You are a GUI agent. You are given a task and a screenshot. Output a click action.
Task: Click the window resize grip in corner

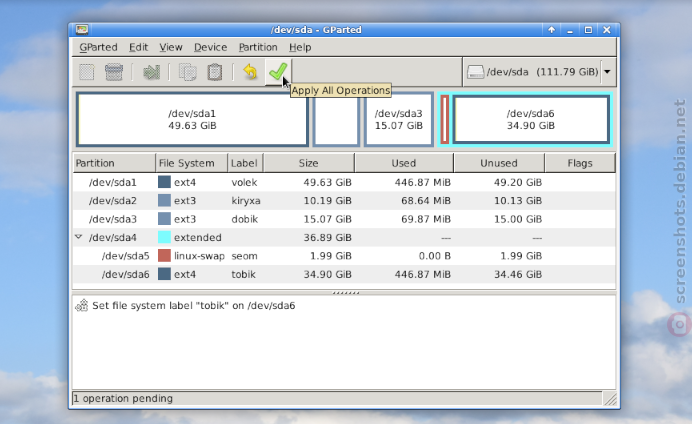coord(611,399)
